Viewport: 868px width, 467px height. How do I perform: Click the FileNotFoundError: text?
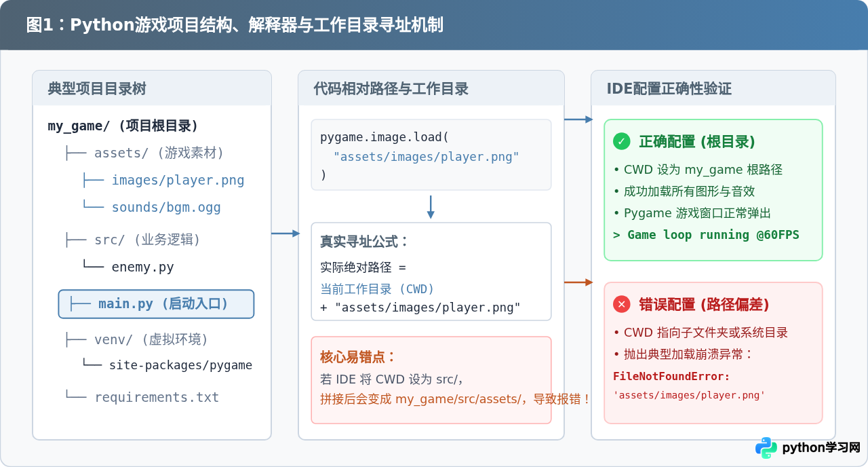click(x=671, y=376)
